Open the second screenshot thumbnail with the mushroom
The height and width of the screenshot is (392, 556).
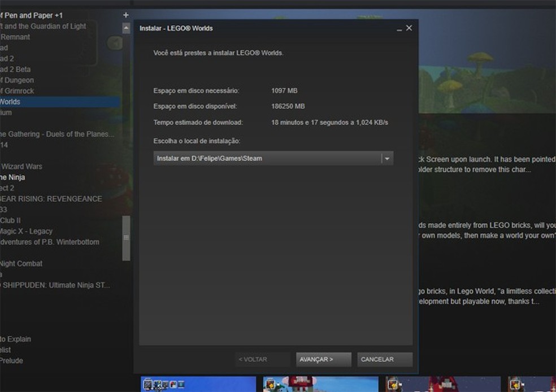click(x=320, y=384)
